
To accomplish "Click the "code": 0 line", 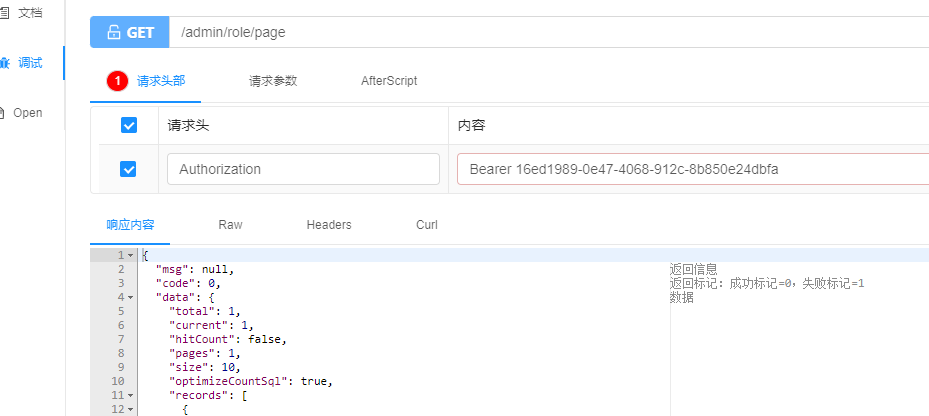I will (188, 283).
